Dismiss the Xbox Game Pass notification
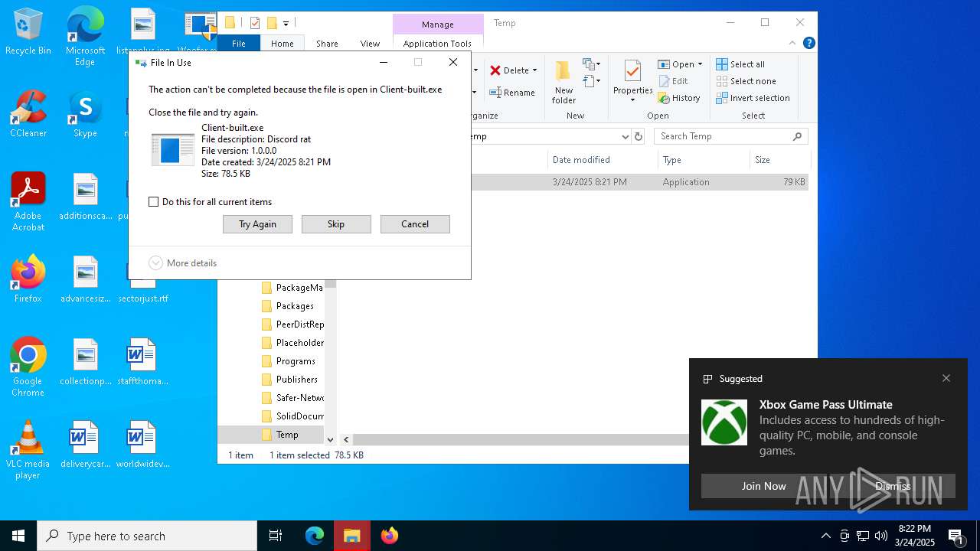This screenshot has width=980, height=551. (x=893, y=486)
